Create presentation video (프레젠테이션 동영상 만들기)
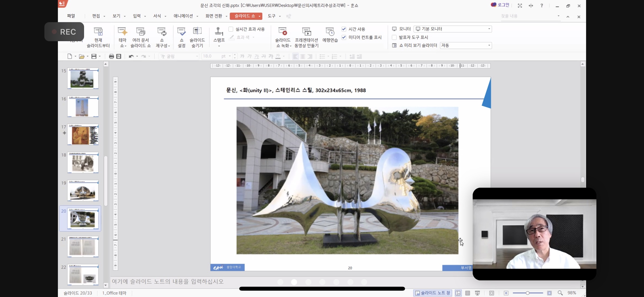This screenshot has height=297, width=644. click(x=306, y=37)
